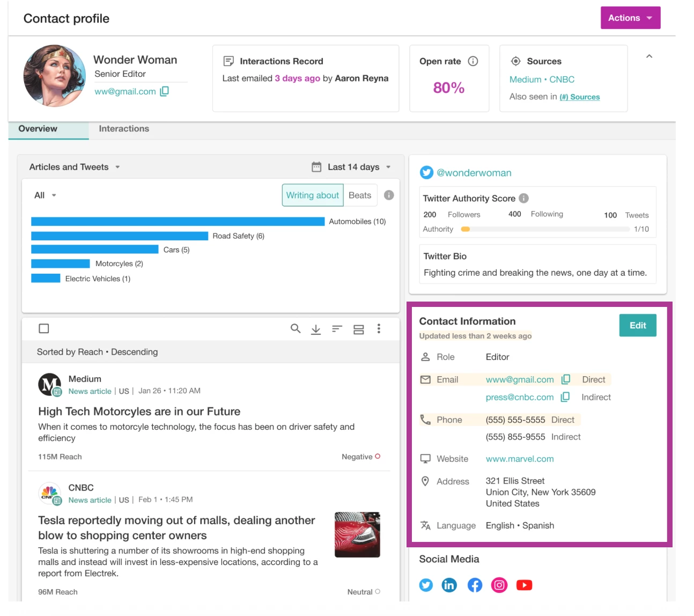Open the Twitter social media profile
Image resolution: width=694 pixels, height=616 pixels.
[426, 585]
